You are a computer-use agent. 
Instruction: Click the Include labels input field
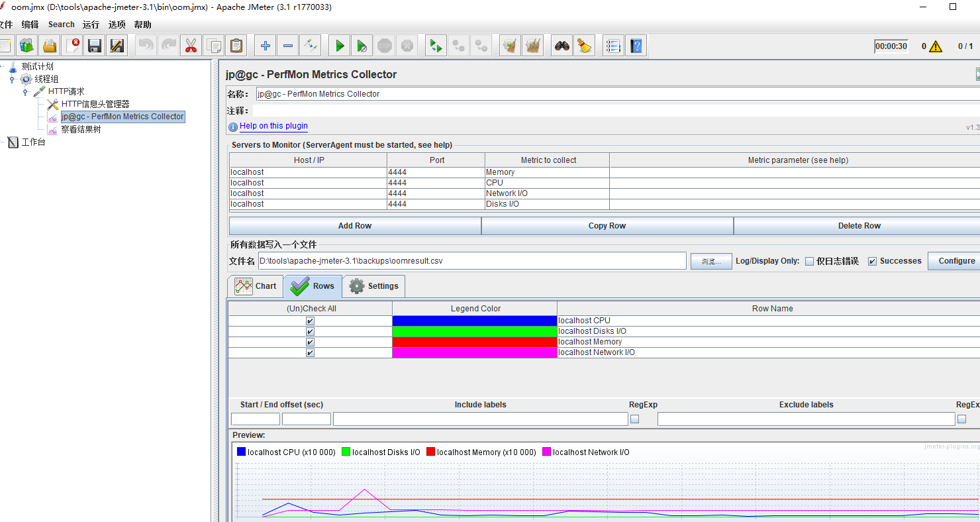tap(480, 419)
